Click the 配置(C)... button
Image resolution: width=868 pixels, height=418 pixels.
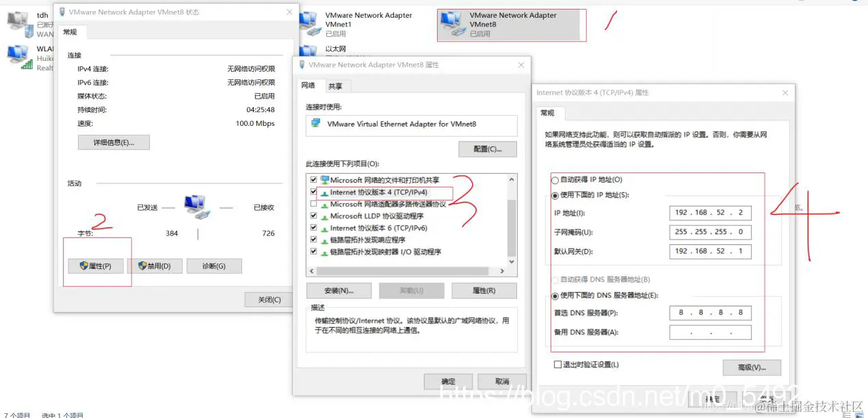click(488, 149)
